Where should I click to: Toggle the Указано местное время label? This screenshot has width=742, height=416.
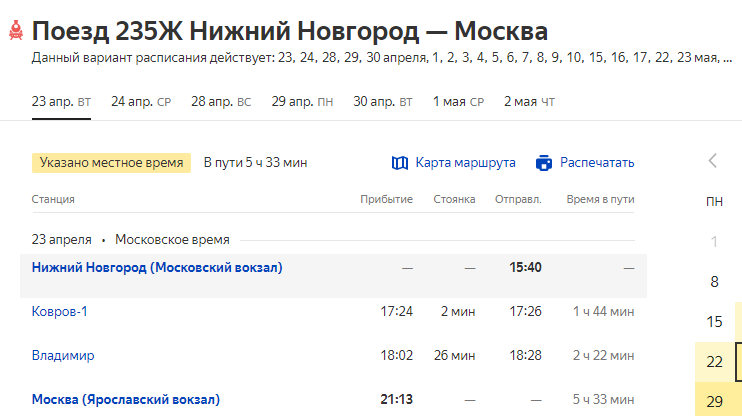[111, 163]
